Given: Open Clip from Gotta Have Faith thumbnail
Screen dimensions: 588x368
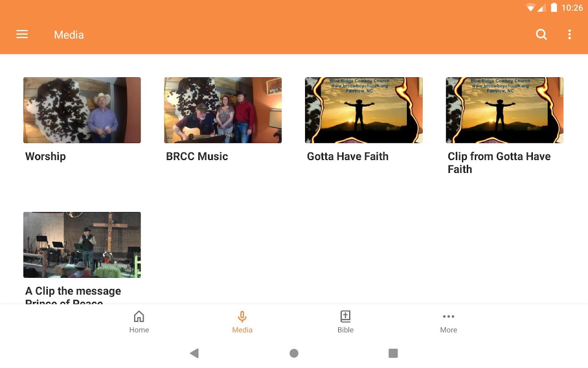Looking at the screenshot, I should click(504, 110).
